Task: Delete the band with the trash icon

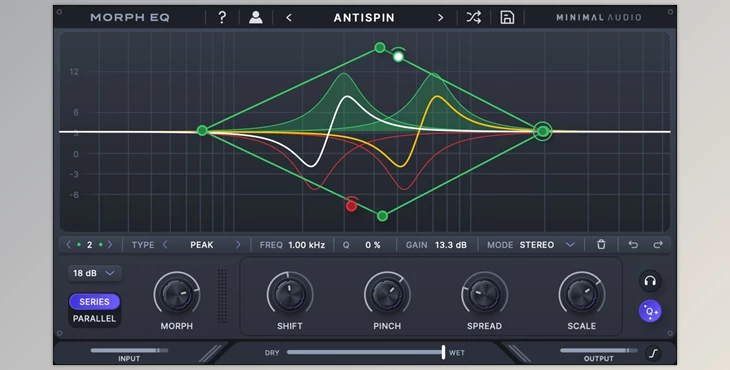Action: (x=601, y=244)
